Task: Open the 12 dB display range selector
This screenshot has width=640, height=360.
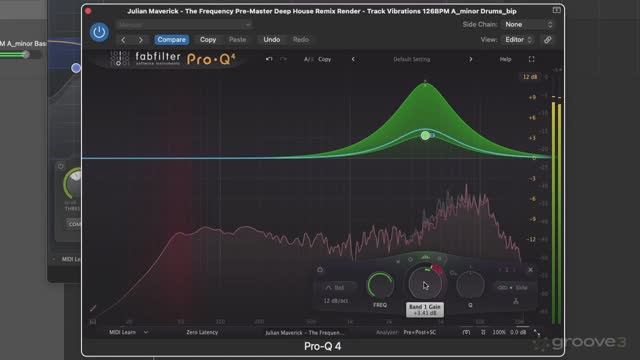Action: [530, 77]
